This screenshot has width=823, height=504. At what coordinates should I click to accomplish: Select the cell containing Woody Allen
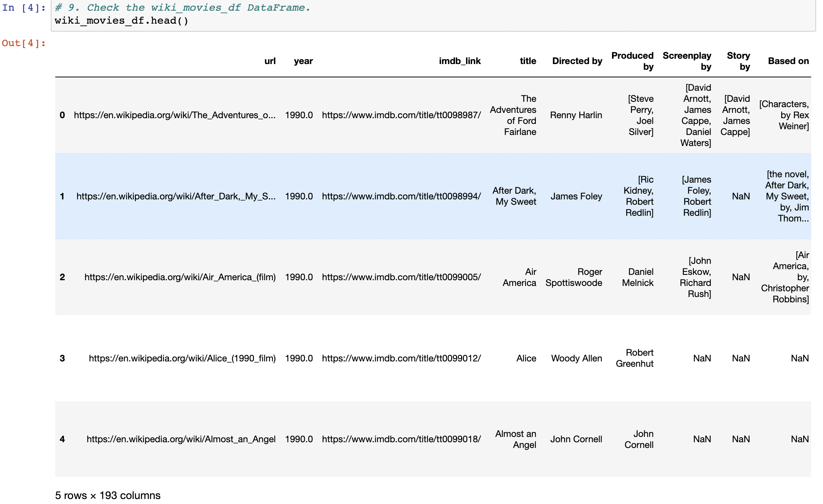(x=576, y=358)
